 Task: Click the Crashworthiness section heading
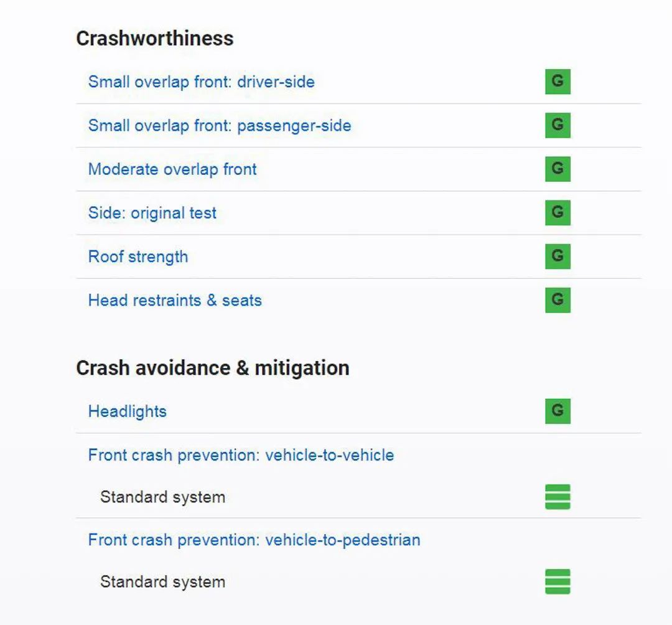point(154,39)
